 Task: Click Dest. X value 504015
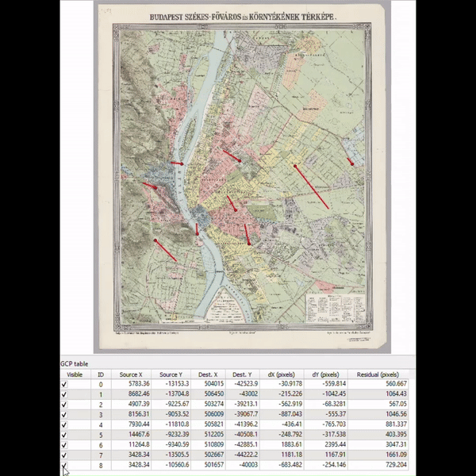[214, 384]
